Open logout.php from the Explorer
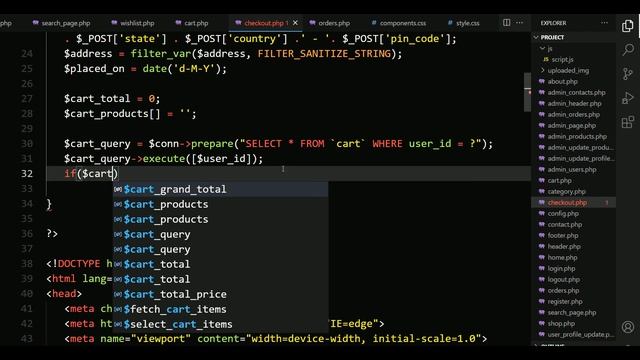640x360 pixels. tap(573, 280)
